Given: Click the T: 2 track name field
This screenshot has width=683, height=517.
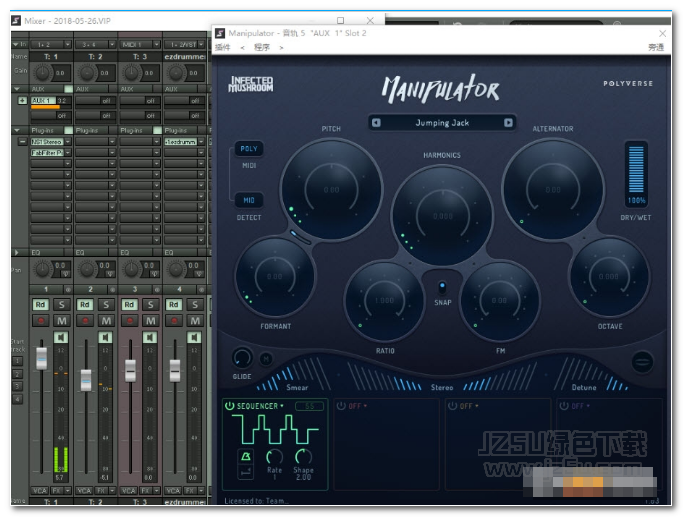Looking at the screenshot, I should [x=95, y=57].
